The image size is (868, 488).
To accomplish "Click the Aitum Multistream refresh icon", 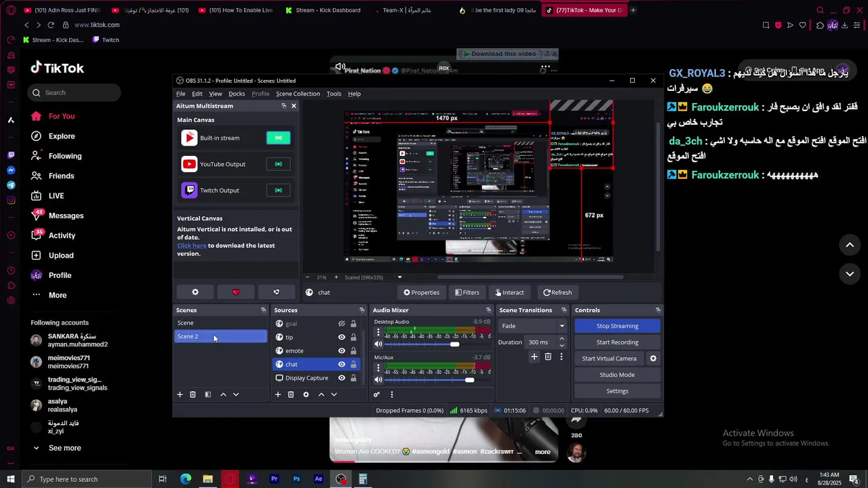I will [276, 292].
